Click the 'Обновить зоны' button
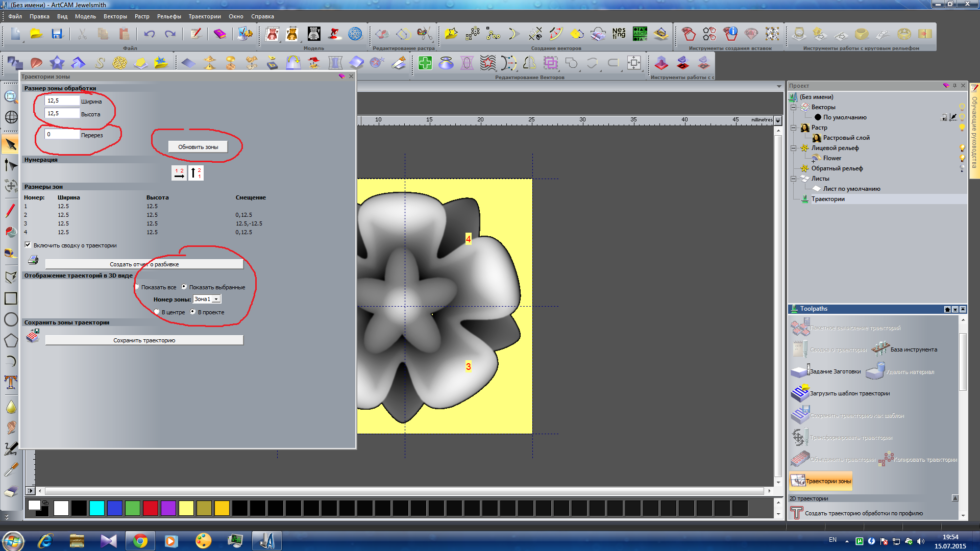980x551 pixels. (198, 147)
